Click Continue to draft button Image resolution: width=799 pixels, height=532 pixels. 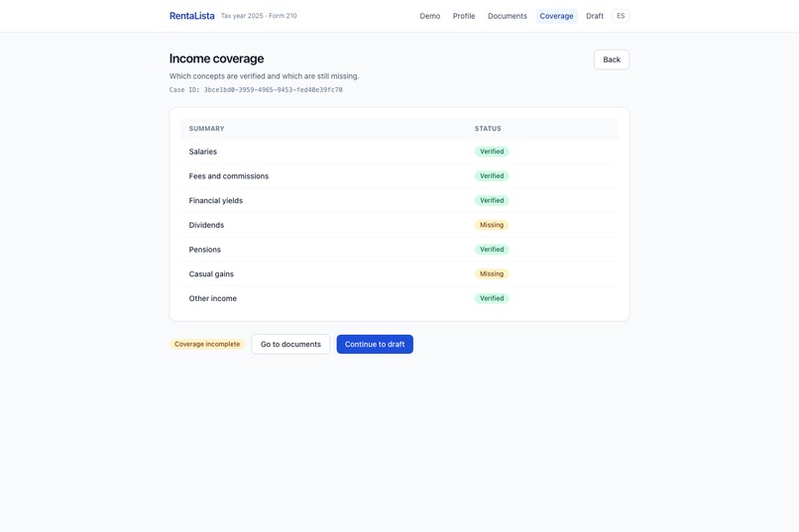coord(375,344)
